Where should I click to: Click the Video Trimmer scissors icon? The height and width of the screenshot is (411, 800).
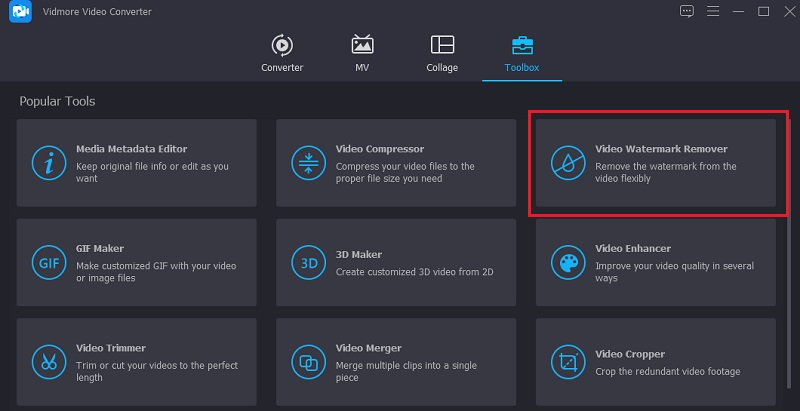[46, 362]
